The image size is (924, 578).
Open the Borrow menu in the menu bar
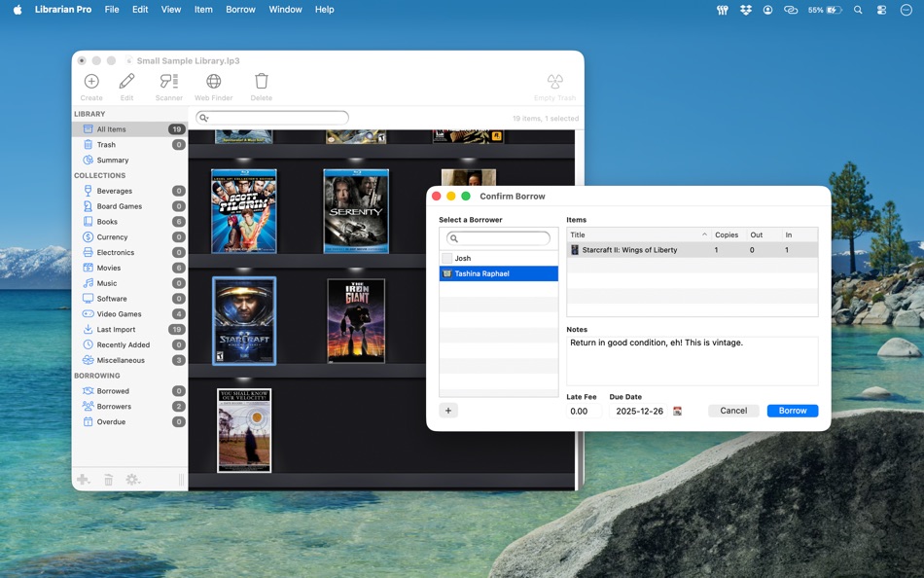[240, 9]
